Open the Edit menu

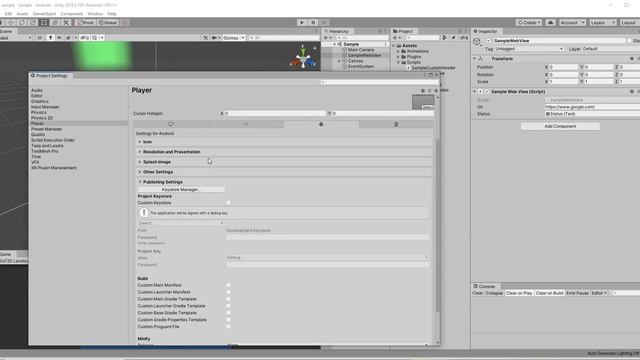[x=8, y=14]
